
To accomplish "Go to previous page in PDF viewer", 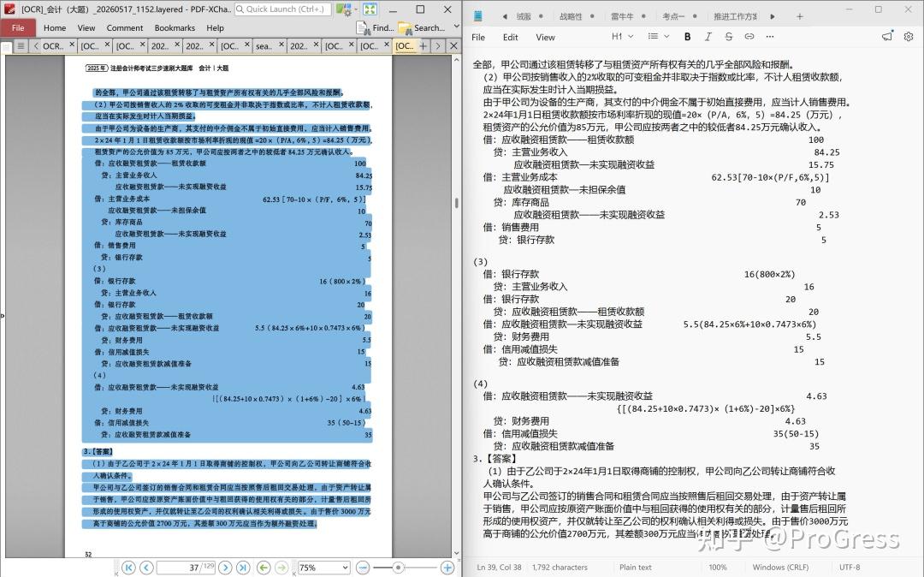I will 147,568.
